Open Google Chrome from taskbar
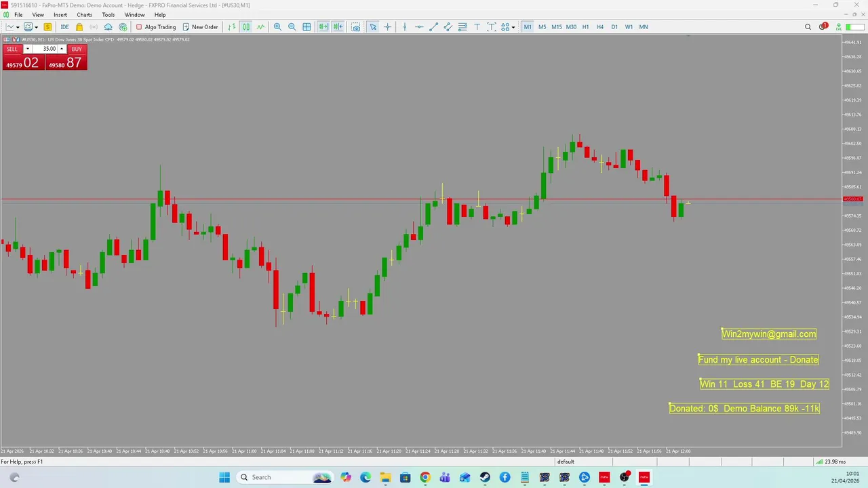Image resolution: width=868 pixels, height=488 pixels. (x=425, y=477)
